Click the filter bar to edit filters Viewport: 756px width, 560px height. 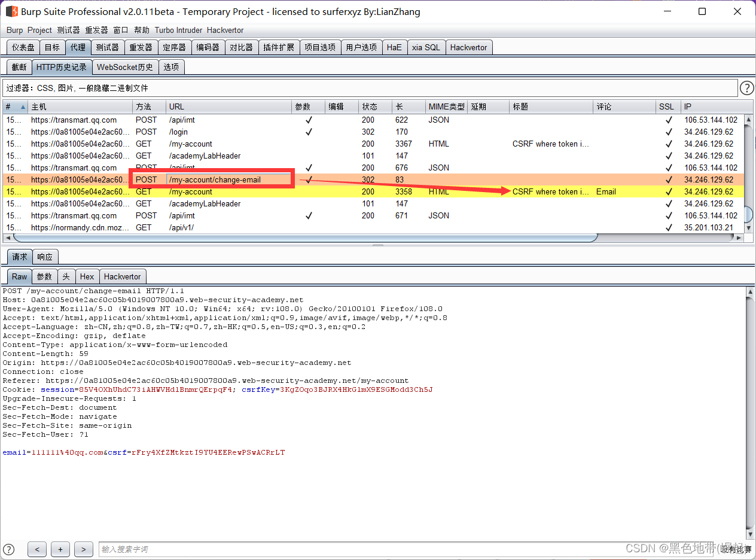(x=370, y=88)
